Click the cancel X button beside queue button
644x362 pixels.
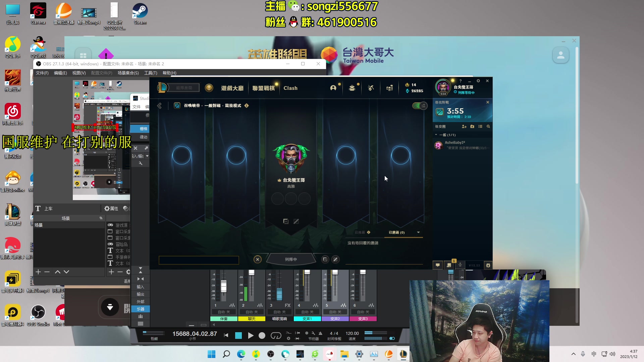click(258, 259)
